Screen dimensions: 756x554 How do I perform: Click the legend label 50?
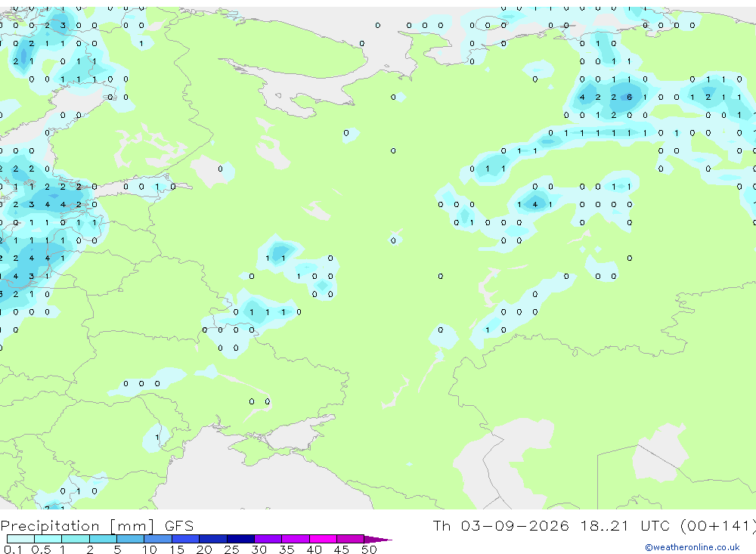pyautogui.click(x=369, y=549)
